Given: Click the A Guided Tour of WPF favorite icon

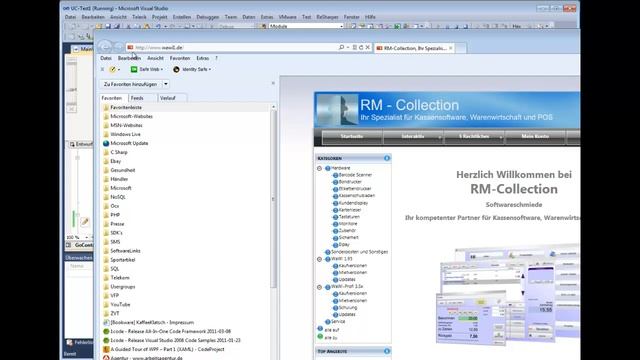Looking at the screenshot, I should pos(106,349).
